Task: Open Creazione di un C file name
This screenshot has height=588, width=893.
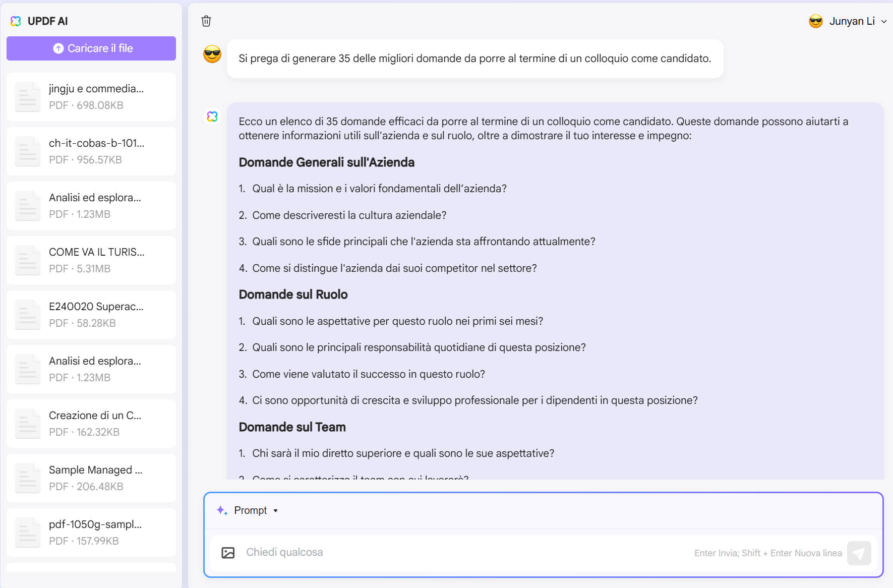Action: pyautogui.click(x=95, y=416)
